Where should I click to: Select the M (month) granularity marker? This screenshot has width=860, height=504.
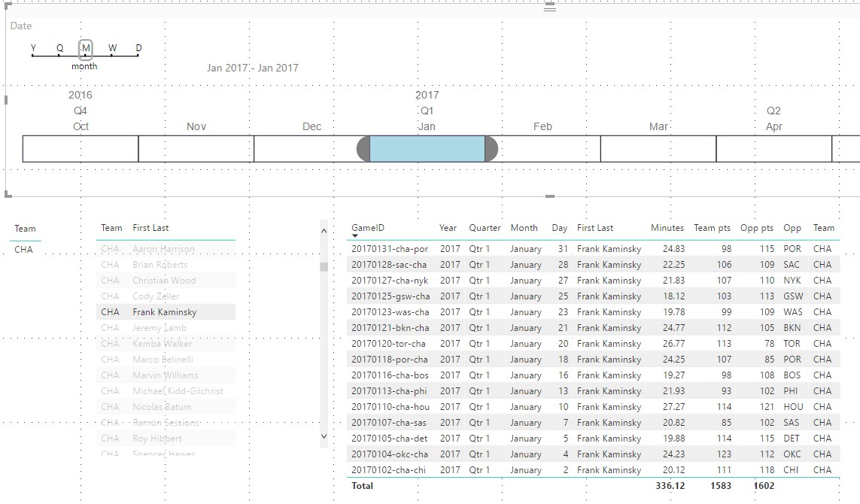click(x=86, y=48)
